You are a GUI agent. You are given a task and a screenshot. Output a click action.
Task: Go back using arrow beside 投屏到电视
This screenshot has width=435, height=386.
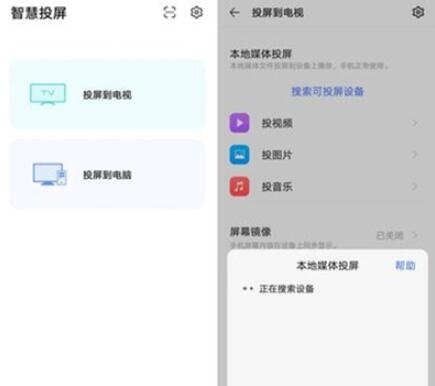pos(235,13)
